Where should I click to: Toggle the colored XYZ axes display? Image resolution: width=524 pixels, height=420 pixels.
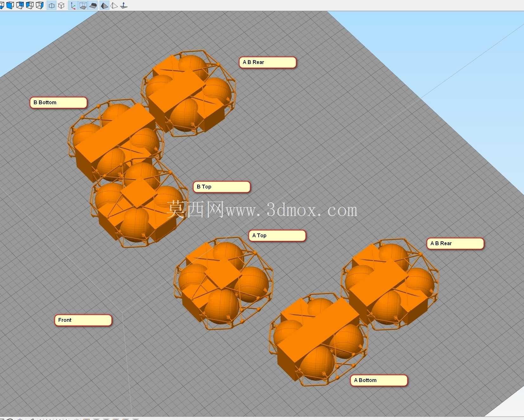73,5
